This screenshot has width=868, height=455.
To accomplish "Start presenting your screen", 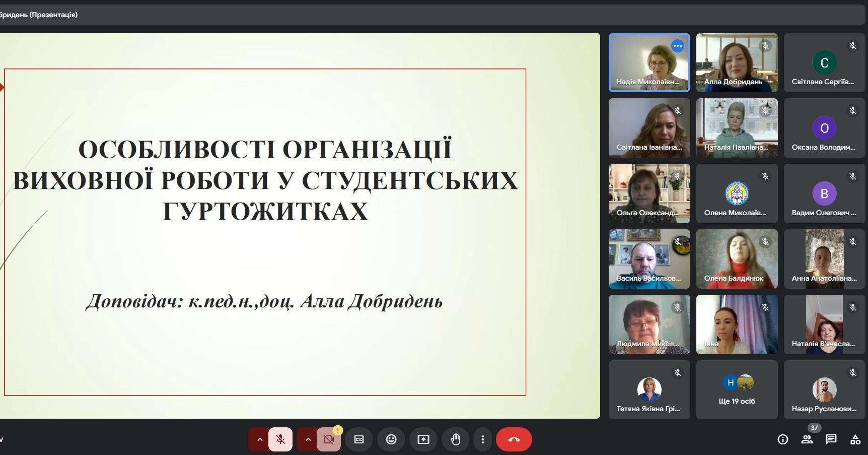I will click(423, 439).
